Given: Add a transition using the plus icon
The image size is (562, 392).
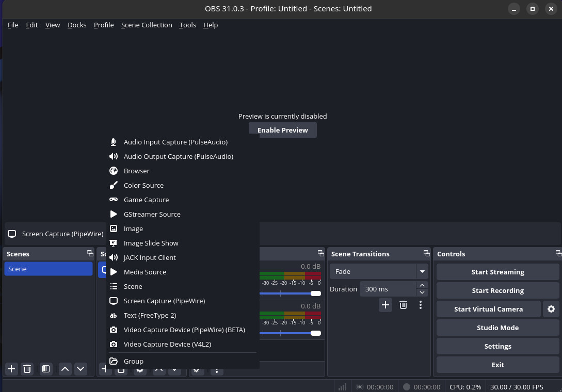Looking at the screenshot, I should (x=385, y=305).
